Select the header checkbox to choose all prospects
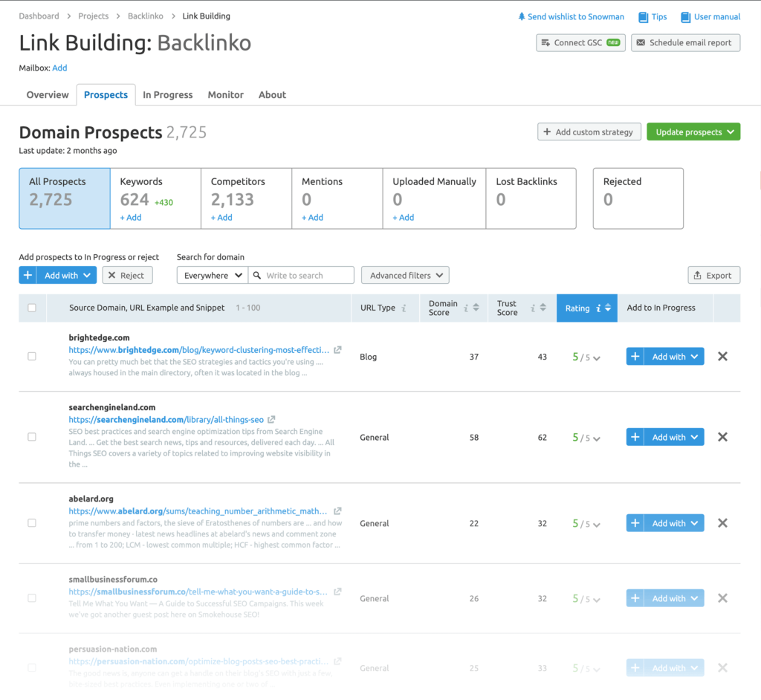 point(31,307)
